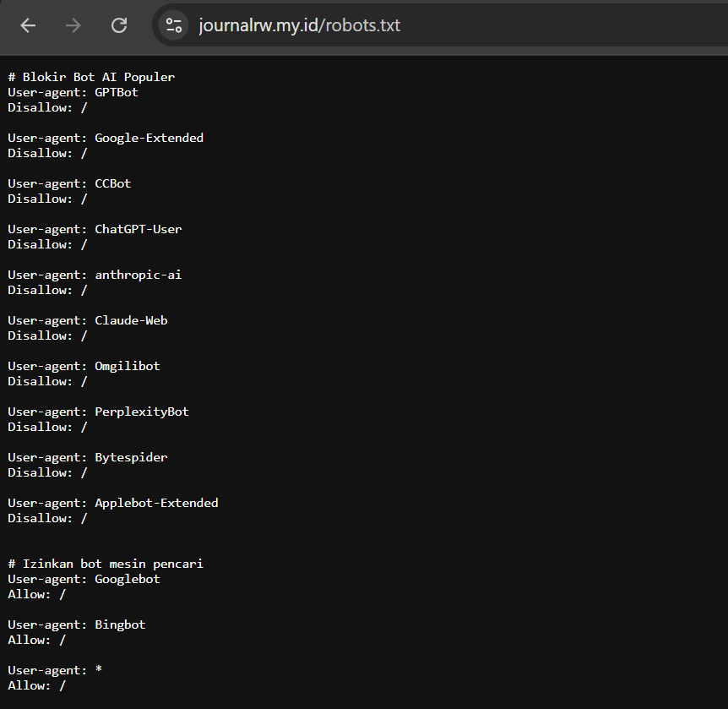The height and width of the screenshot is (709, 728).
Task: Click the browser Back arrow
Action: 28,25
